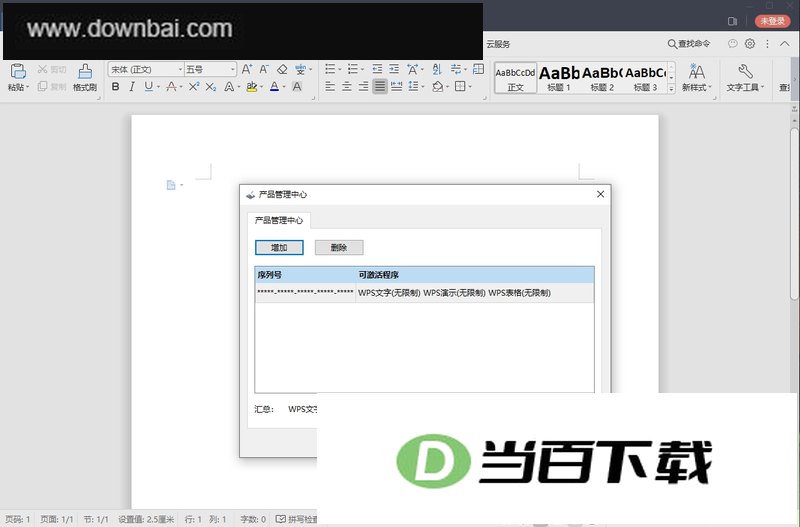Open the 云服务 cloud services tab
Image resolution: width=800 pixels, height=527 pixels.
pyautogui.click(x=498, y=44)
